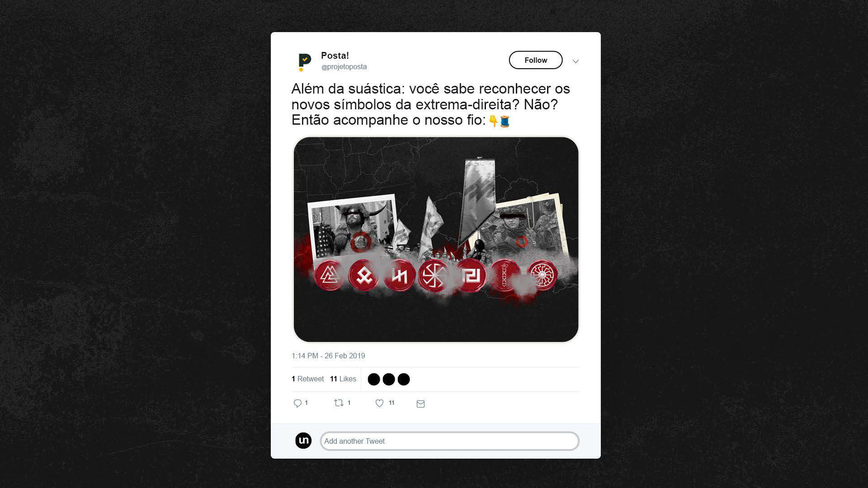Click the dark background outside the tweet card

[136, 244]
